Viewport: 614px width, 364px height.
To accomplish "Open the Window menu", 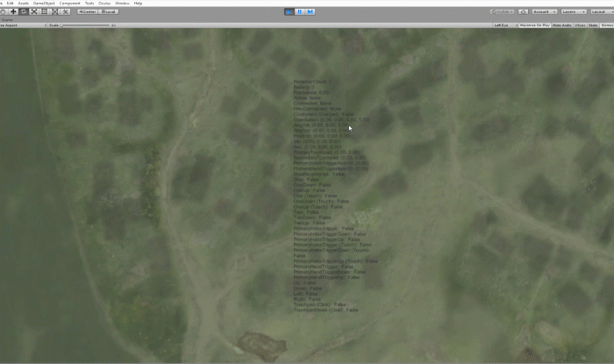I will tap(122, 3).
